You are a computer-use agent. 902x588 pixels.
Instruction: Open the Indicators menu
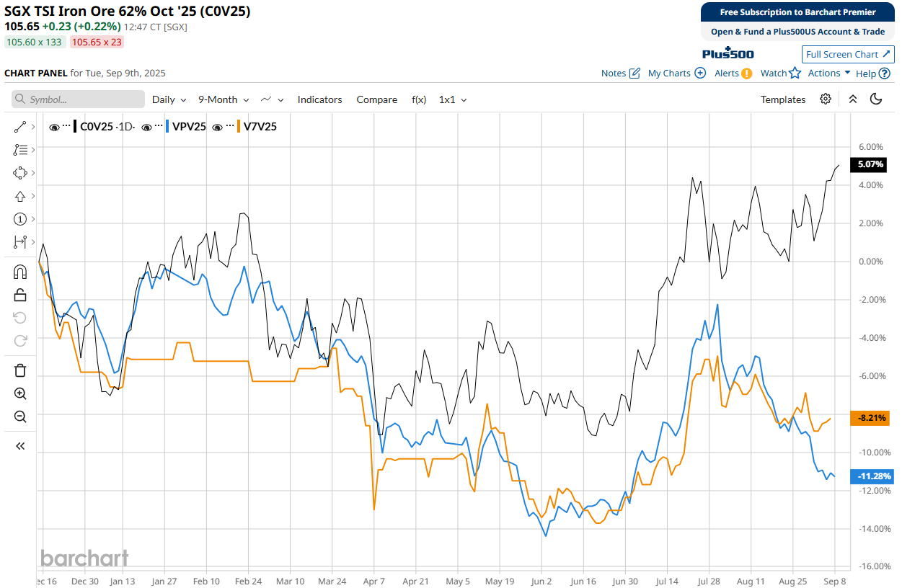point(319,99)
